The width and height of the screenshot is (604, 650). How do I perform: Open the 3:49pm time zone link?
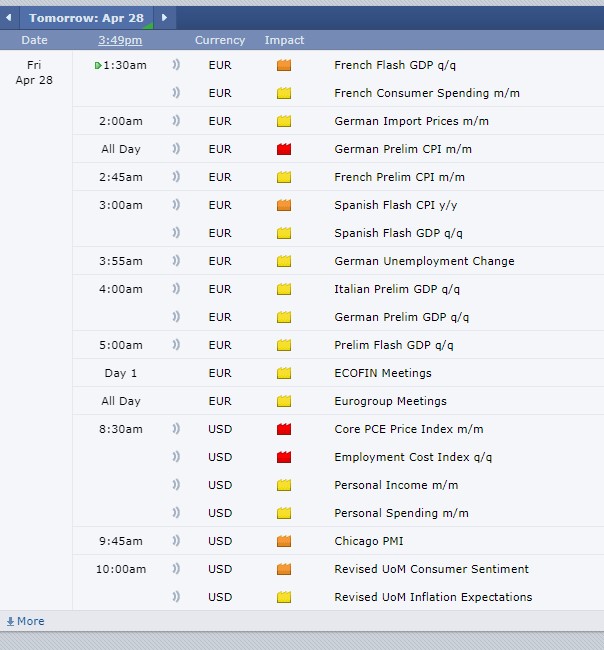(x=120, y=40)
